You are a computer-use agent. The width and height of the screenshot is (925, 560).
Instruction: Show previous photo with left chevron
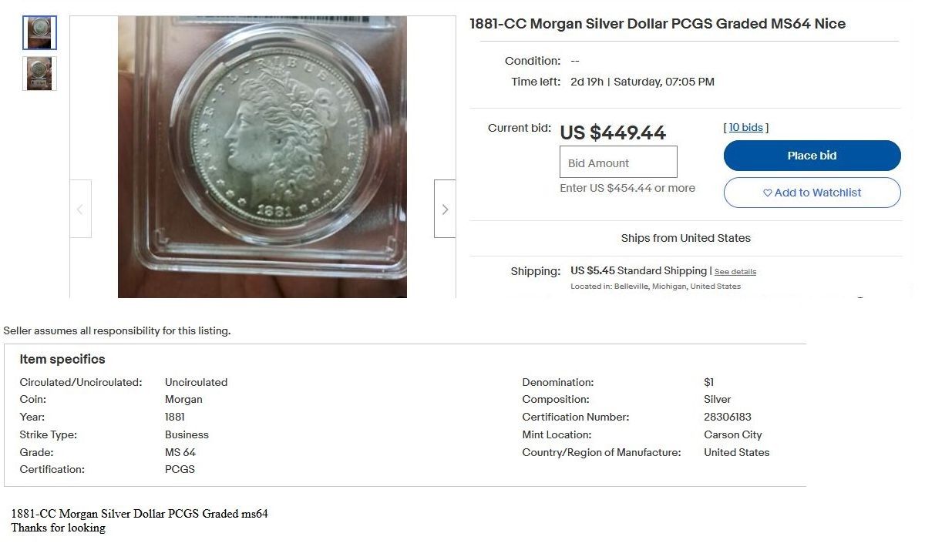pos(80,209)
